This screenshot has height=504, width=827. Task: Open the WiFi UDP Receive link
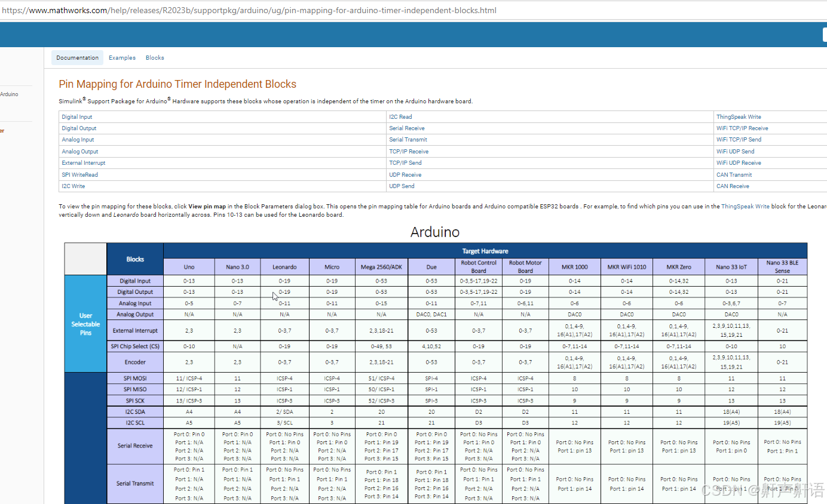739,163
